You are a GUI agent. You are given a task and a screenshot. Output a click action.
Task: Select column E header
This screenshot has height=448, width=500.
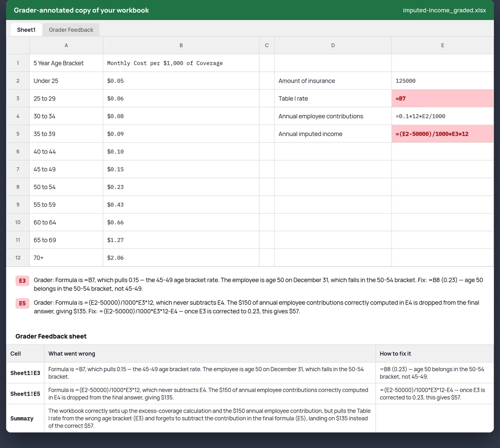pos(442,45)
